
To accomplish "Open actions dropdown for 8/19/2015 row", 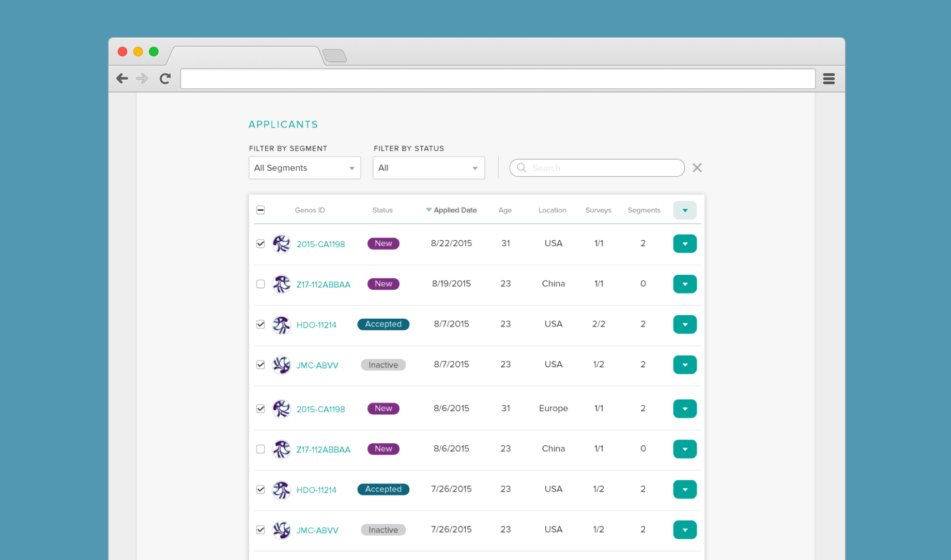I will (x=685, y=284).
